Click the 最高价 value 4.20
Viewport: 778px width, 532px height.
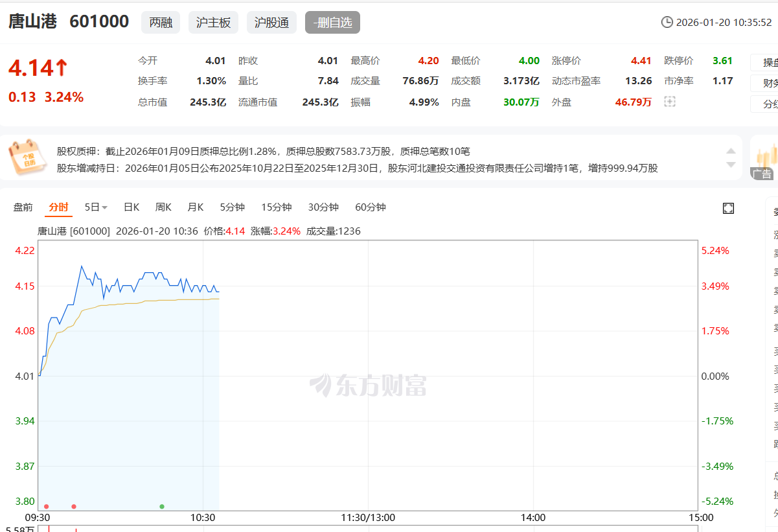pyautogui.click(x=428, y=61)
